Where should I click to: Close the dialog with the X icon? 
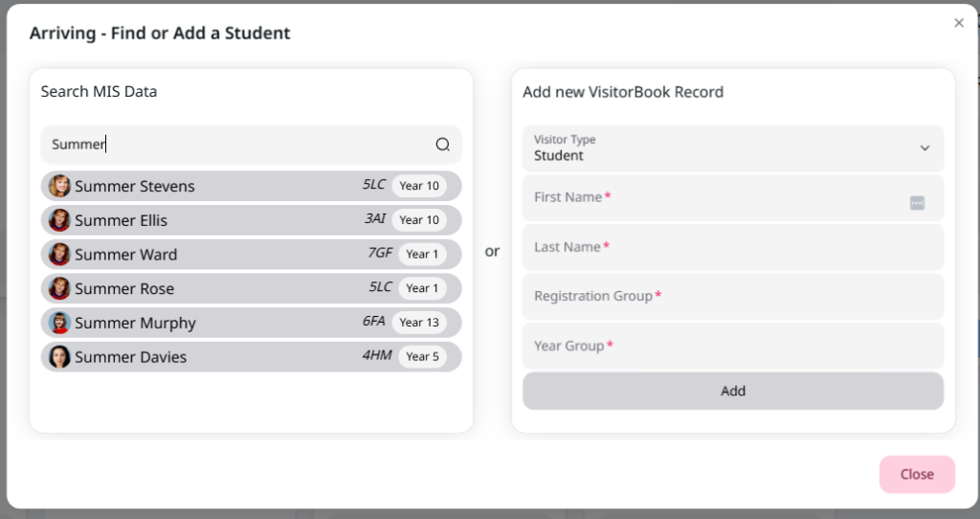(959, 23)
